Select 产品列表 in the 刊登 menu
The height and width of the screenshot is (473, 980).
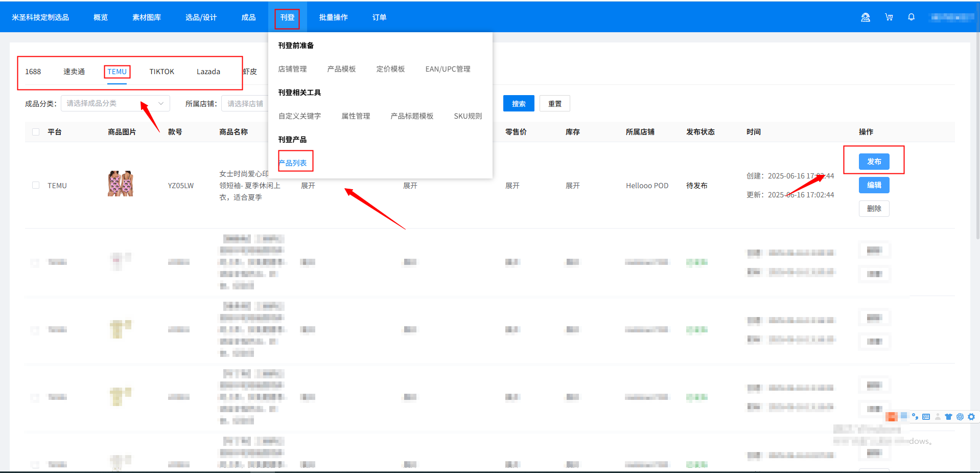click(293, 163)
